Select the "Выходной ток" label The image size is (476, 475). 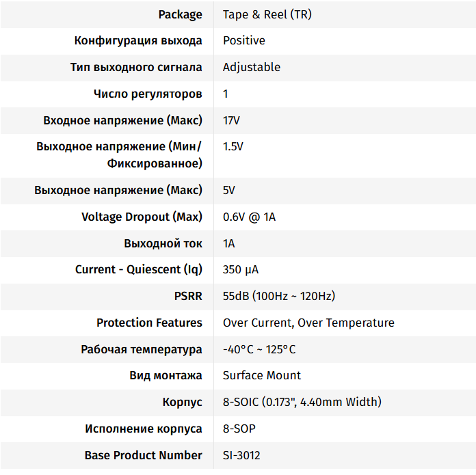point(163,243)
